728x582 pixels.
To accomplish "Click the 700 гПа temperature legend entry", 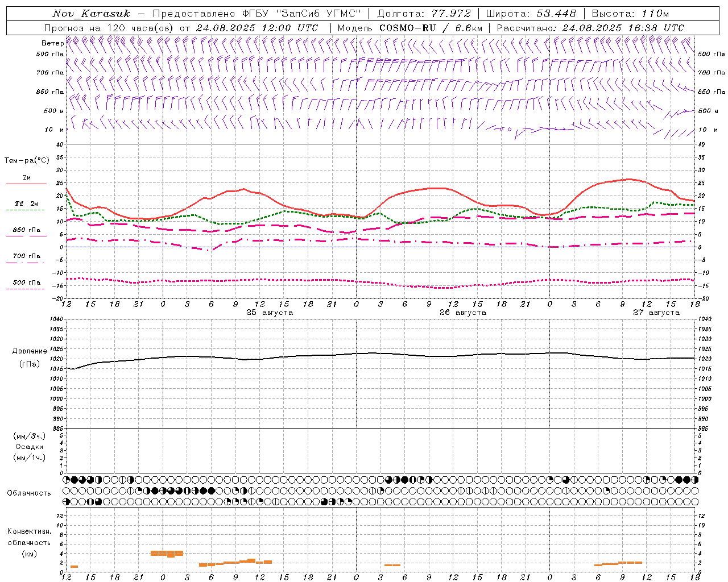I will [26, 256].
